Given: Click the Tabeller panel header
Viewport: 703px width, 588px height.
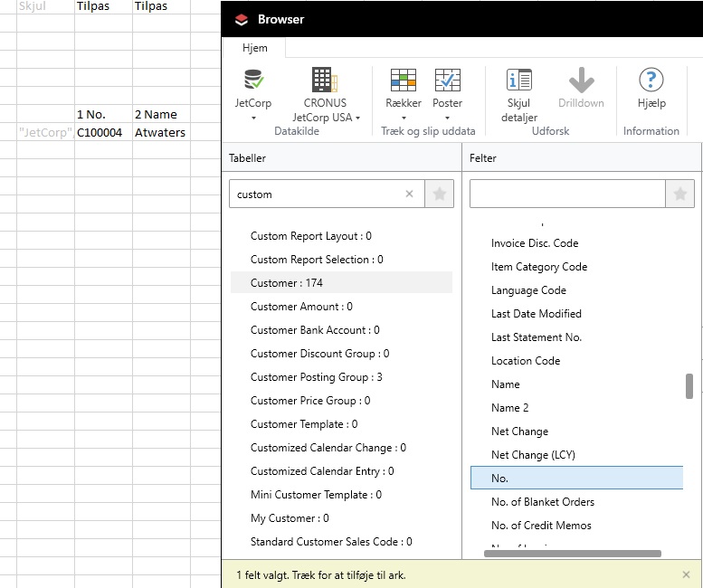Looking at the screenshot, I should pos(341,157).
